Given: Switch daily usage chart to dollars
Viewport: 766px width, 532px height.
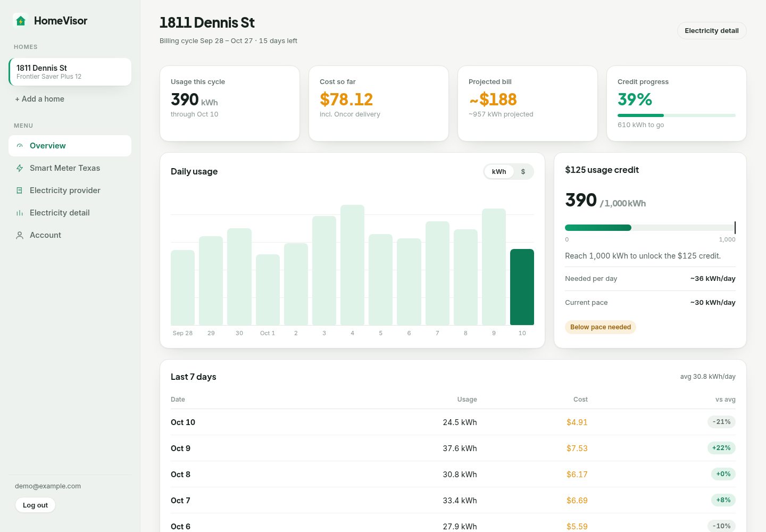Looking at the screenshot, I should [x=523, y=172].
